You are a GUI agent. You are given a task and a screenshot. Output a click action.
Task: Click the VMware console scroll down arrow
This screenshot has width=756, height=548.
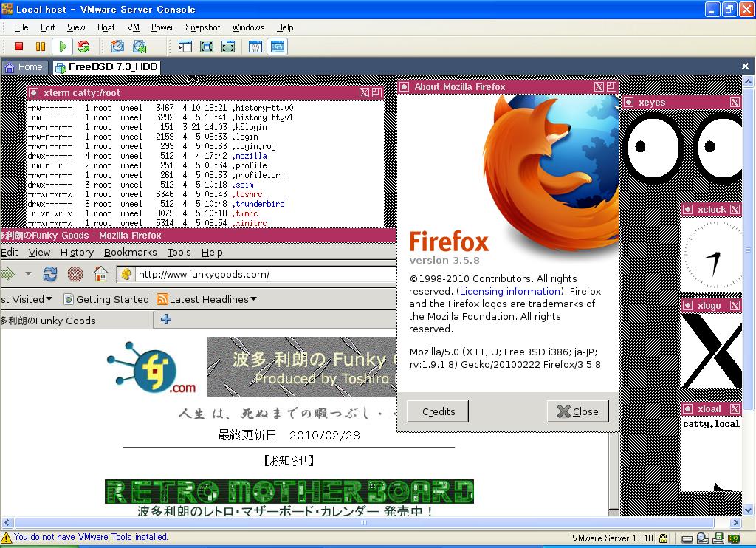click(x=748, y=510)
